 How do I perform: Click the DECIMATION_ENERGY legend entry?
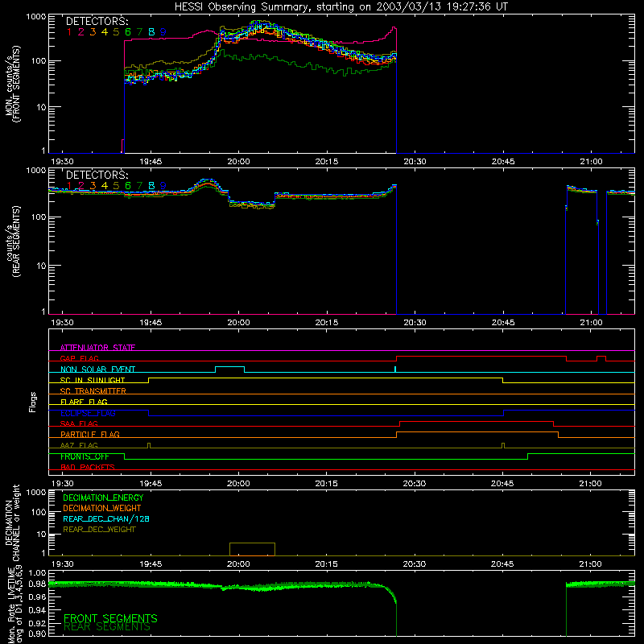pyautogui.click(x=103, y=497)
